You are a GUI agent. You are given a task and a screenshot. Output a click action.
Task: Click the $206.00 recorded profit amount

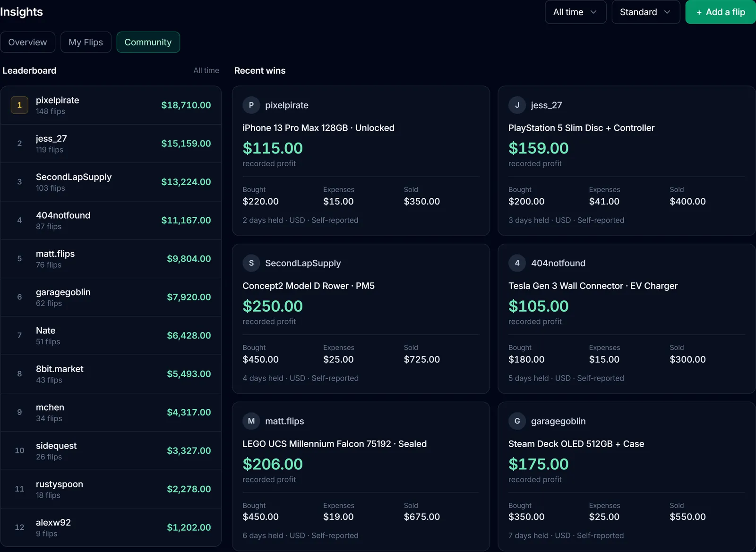tap(273, 464)
